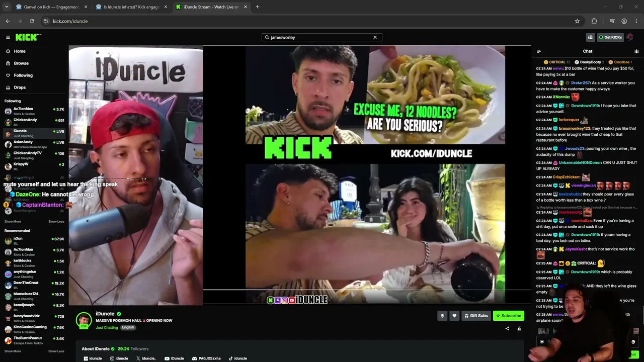This screenshot has width=644, height=362.
Task: Open the user profile avatar menu
Action: pyautogui.click(x=630, y=37)
